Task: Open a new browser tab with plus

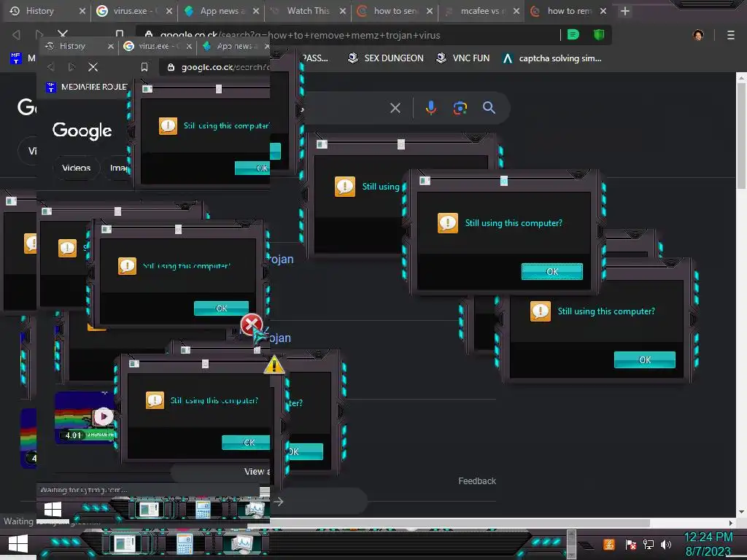Action: [625, 11]
